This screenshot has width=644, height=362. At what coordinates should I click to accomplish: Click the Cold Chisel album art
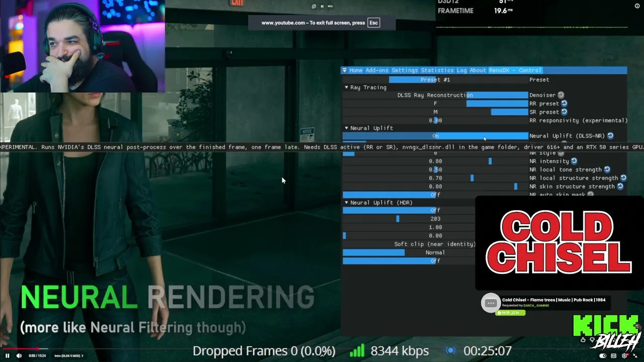pyautogui.click(x=559, y=243)
